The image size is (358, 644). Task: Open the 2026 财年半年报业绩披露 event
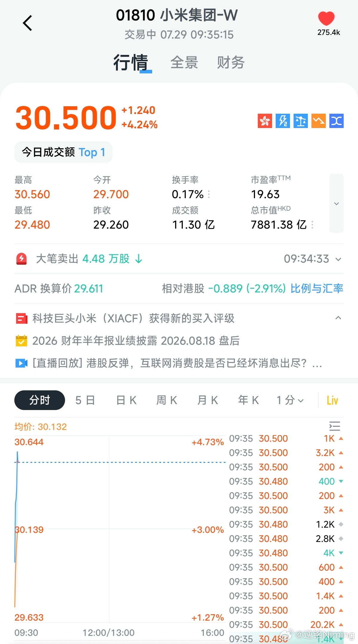(136, 341)
